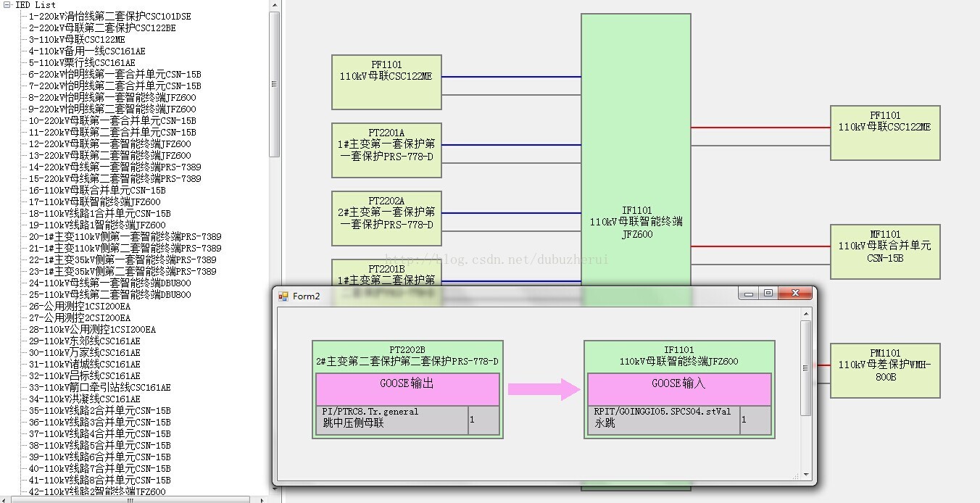Select tree item 20-1#主变110kV侧第一套智能终端PRS-7389

(x=125, y=236)
